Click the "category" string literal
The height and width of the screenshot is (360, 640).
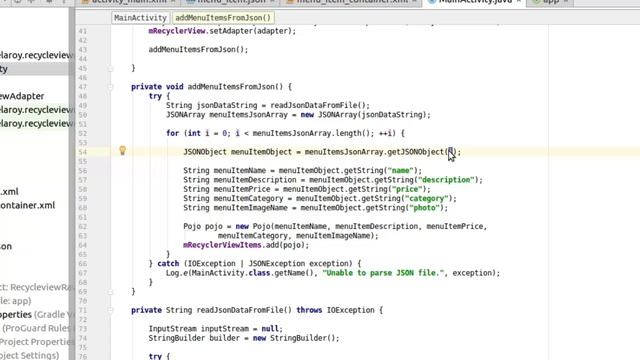pyautogui.click(x=427, y=199)
